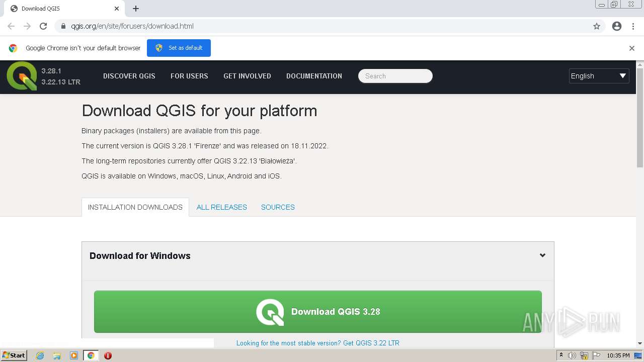Screen dimensions: 644x362
Task: Open a new browser tab
Action: point(136,9)
